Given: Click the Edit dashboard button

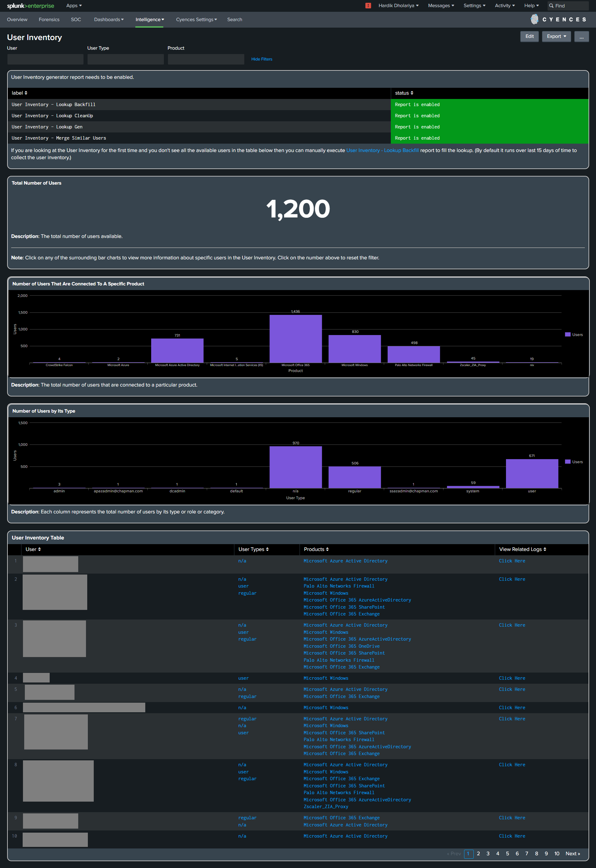Looking at the screenshot, I should (530, 36).
